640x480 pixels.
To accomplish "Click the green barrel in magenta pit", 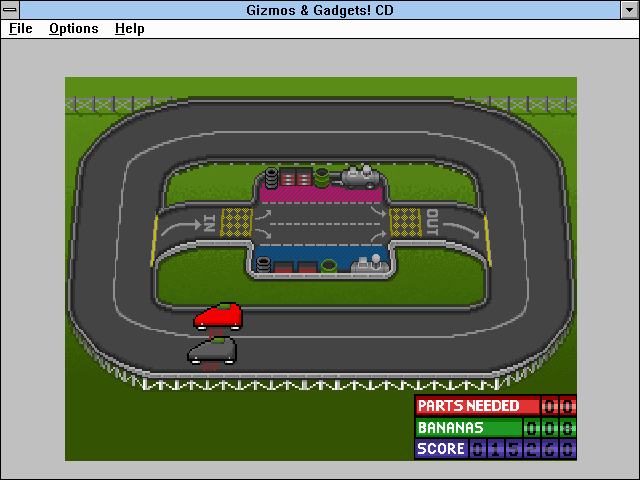I will (x=322, y=178).
